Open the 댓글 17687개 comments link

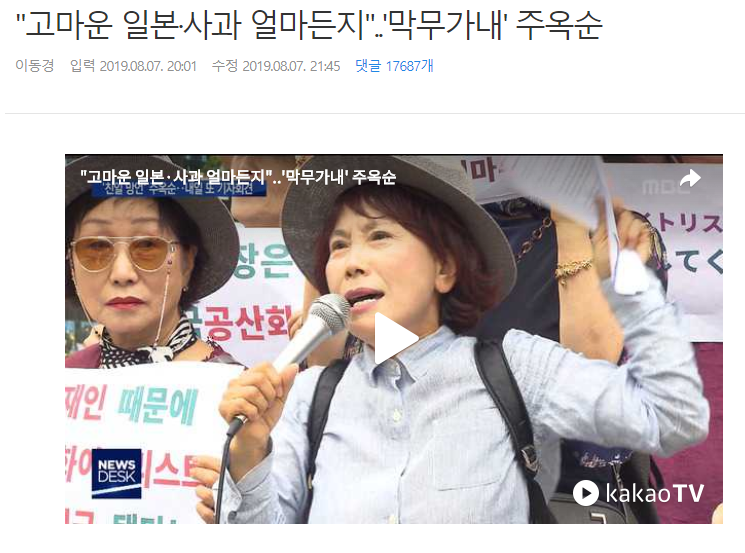coord(394,66)
